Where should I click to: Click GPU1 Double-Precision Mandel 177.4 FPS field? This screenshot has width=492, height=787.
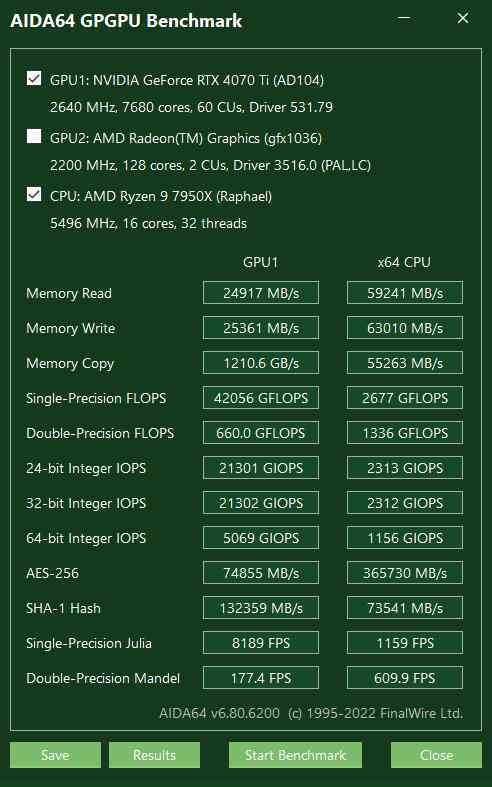coord(261,678)
